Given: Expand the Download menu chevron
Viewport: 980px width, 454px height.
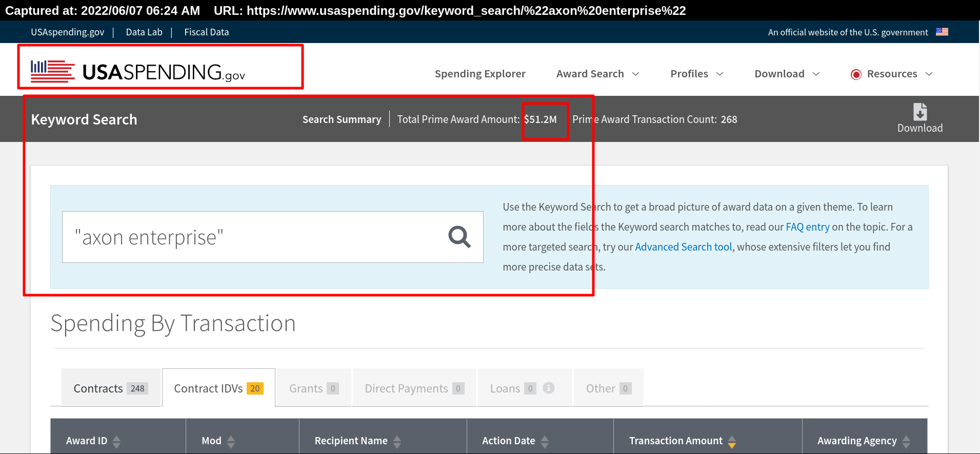Looking at the screenshot, I should coord(816,74).
